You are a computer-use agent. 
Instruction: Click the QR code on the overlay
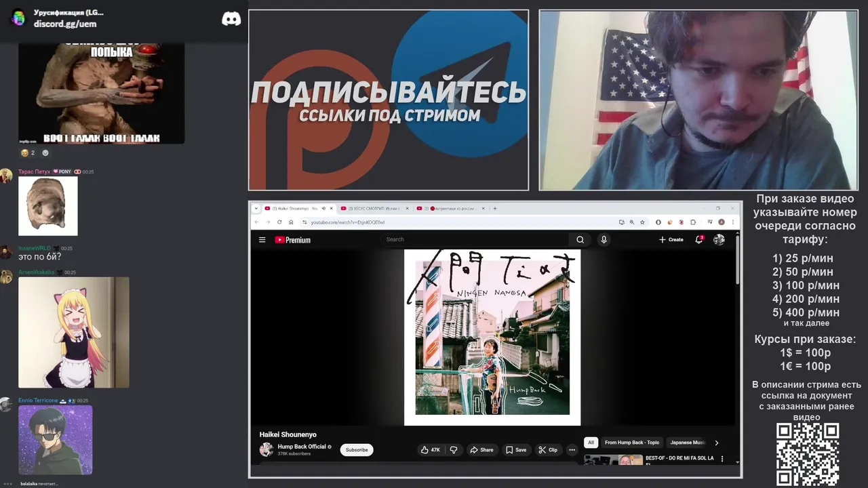[808, 454]
